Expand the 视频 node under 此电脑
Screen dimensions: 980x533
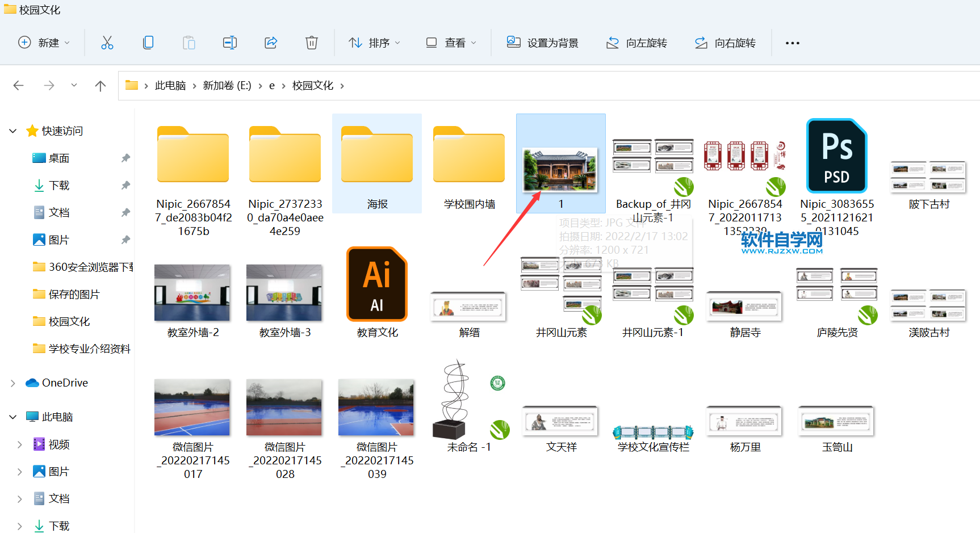(20, 444)
